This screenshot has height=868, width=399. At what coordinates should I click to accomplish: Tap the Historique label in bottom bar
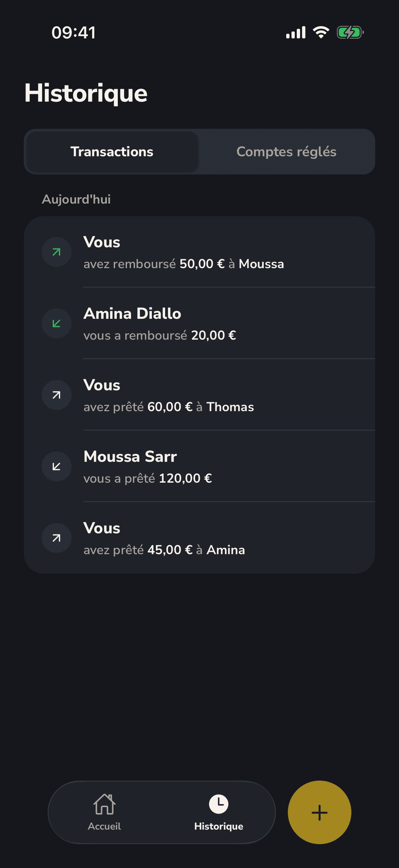click(x=219, y=826)
